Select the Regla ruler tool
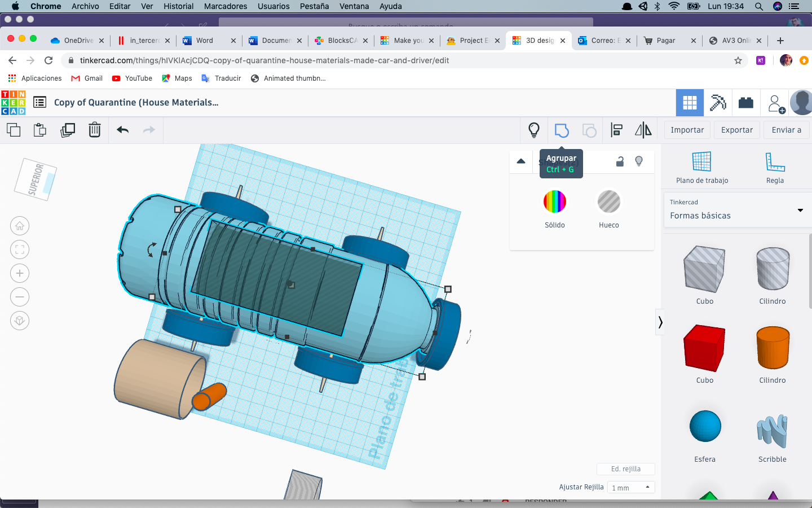Image resolution: width=812 pixels, height=508 pixels. [775, 168]
